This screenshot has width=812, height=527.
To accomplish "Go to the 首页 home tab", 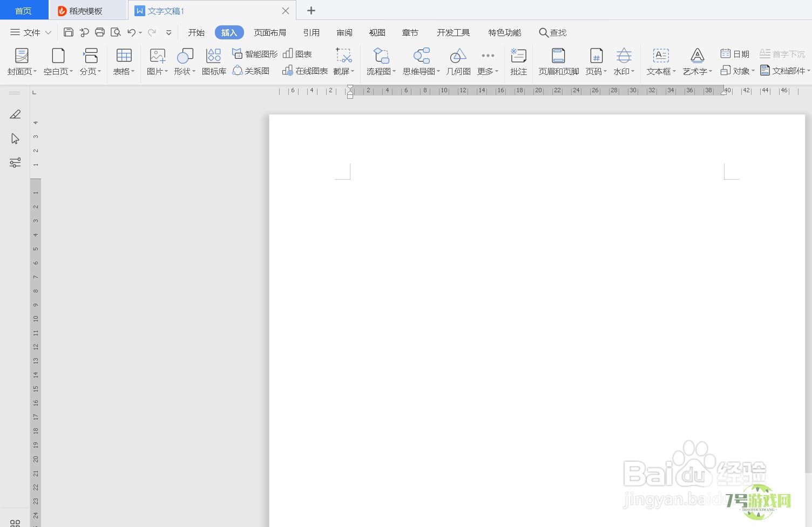I will point(23,11).
